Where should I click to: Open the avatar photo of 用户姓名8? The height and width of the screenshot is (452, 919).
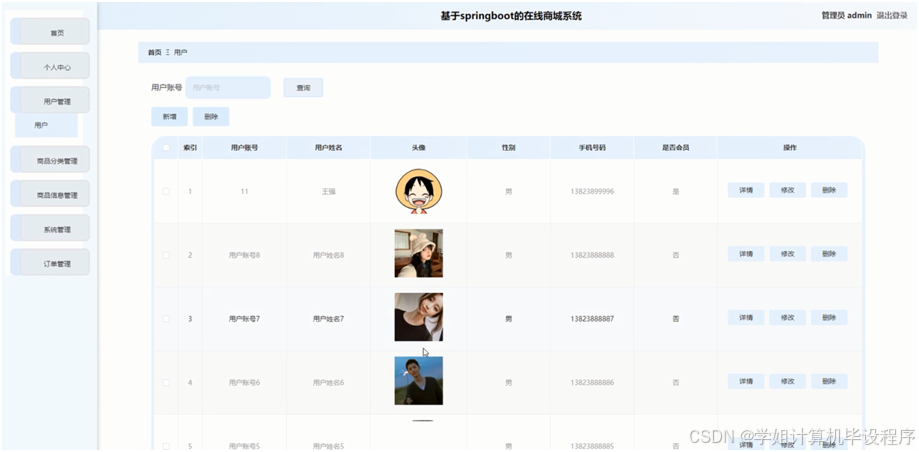418,253
